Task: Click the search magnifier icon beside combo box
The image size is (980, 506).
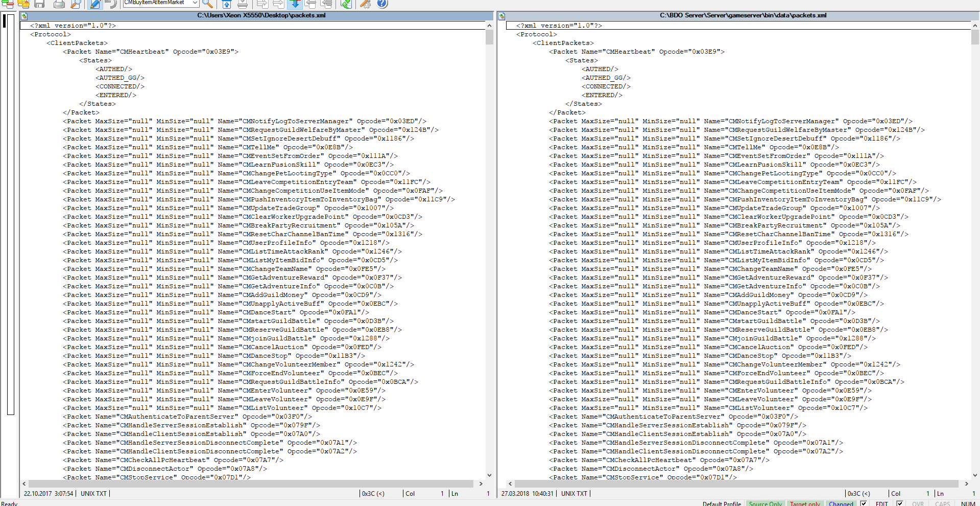Action: (x=207, y=4)
